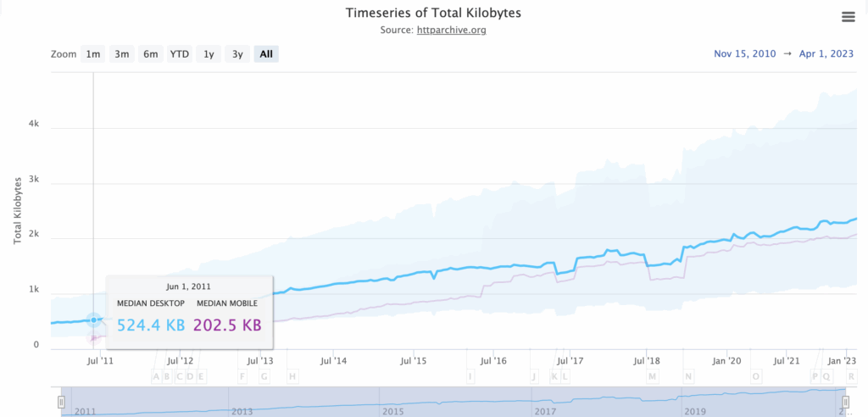Click the flag marker labeled A
The height and width of the screenshot is (417, 868).
(x=155, y=376)
